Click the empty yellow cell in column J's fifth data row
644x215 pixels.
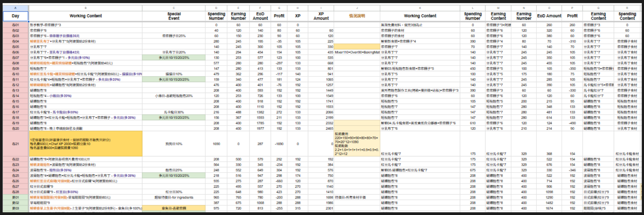coord(357,47)
